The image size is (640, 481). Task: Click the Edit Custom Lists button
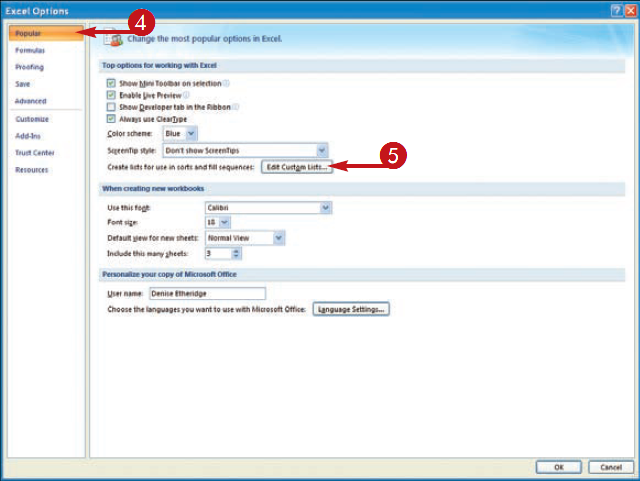click(297, 167)
